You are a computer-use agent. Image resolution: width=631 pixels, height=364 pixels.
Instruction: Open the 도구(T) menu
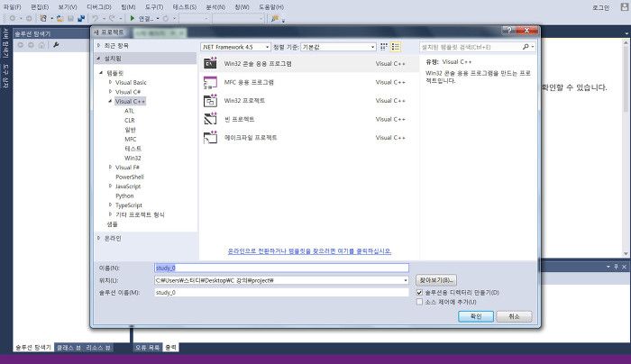154,7
